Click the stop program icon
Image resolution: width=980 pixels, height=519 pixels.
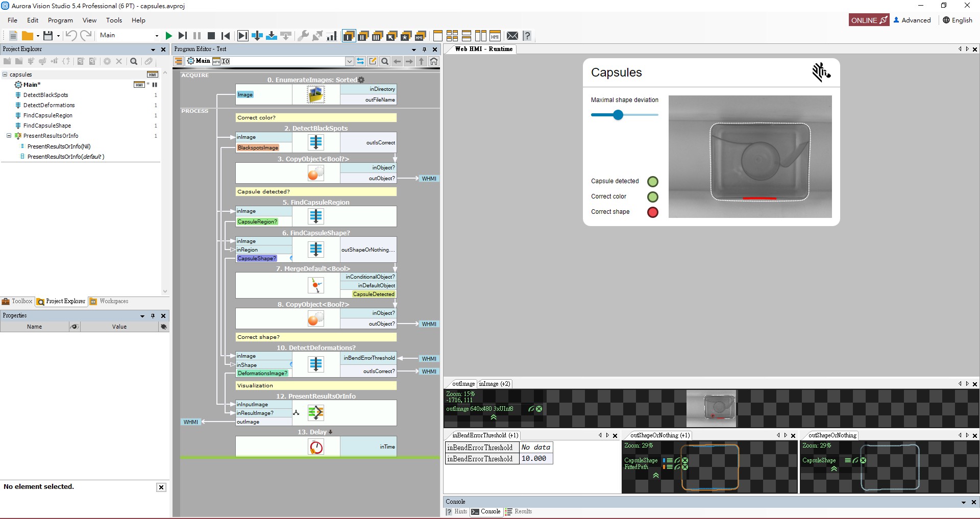click(211, 36)
